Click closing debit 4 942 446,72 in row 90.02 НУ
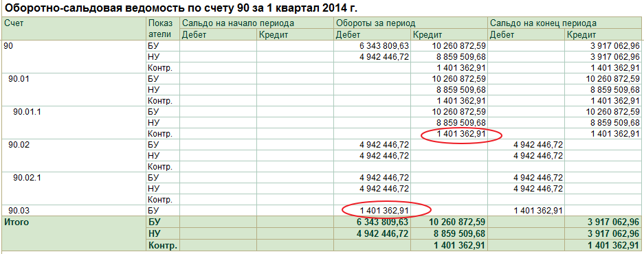This screenshot has height=254, width=644. (537, 156)
